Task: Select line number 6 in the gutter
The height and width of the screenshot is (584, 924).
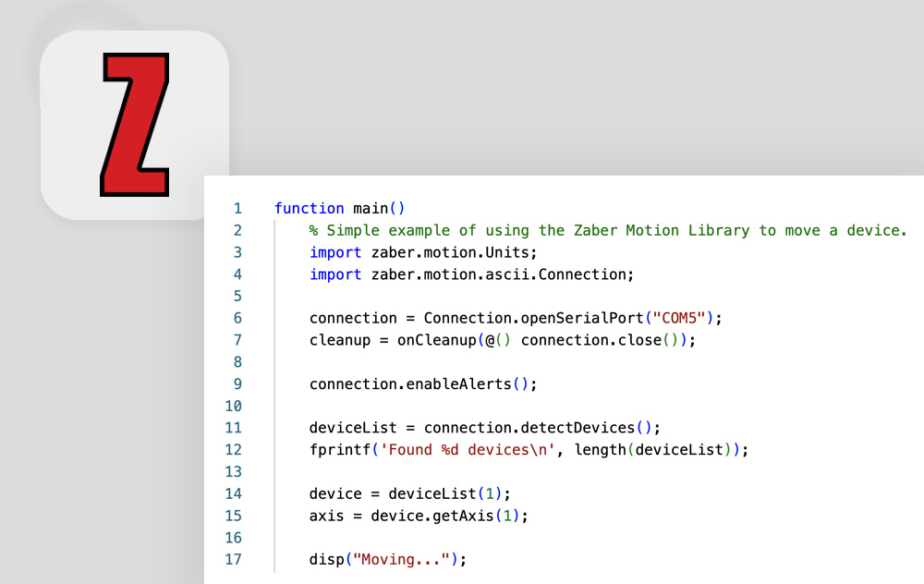Action: click(x=237, y=318)
